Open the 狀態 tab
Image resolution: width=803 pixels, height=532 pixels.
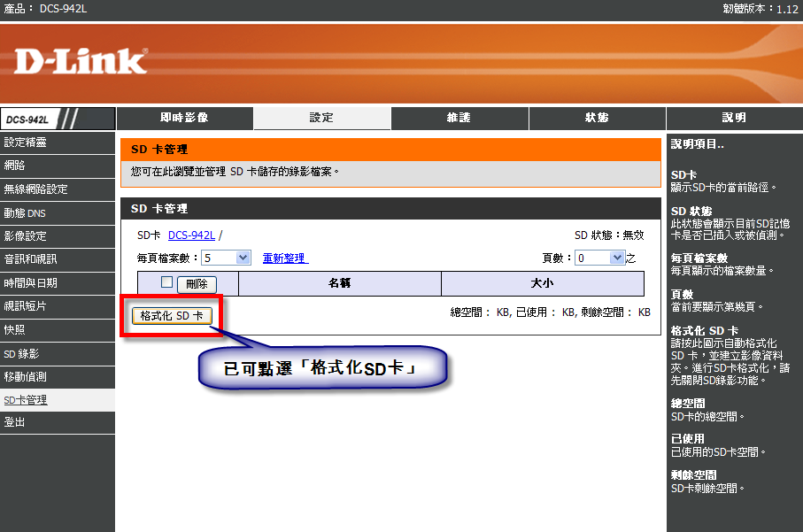click(597, 119)
